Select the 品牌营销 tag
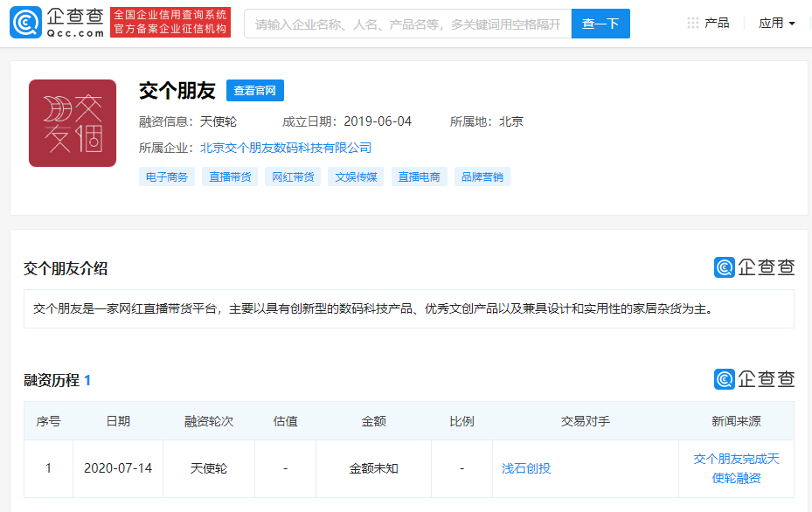Screen dimensions: 812x512 [x=482, y=177]
